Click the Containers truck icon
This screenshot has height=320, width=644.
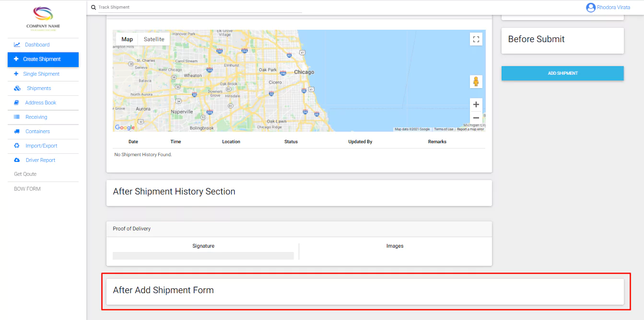click(17, 131)
